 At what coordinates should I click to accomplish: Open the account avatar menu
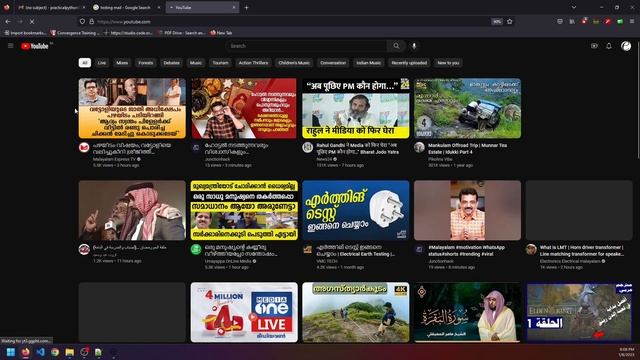pos(626,46)
